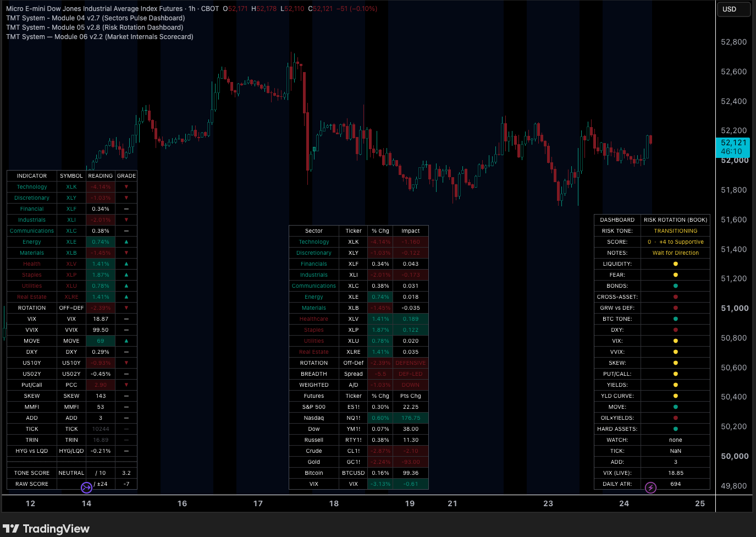Click the yellow status dot in the SKEW row of the Risk Rotation table
The height and width of the screenshot is (537, 756).
click(x=676, y=363)
